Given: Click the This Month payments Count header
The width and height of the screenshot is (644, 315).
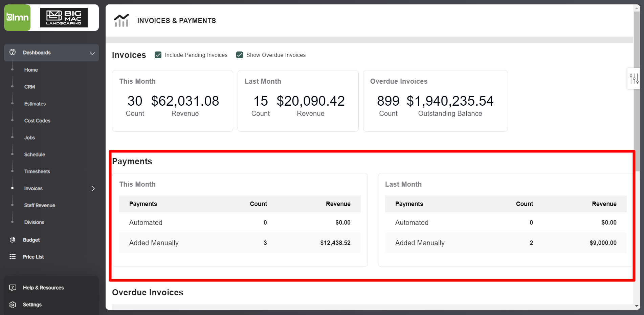Looking at the screenshot, I should [259, 204].
